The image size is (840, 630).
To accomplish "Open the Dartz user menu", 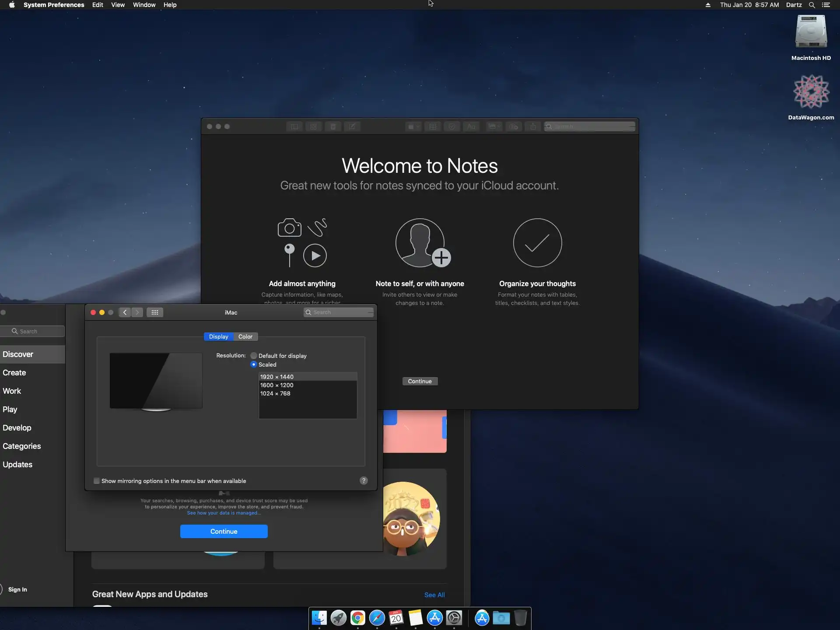I will [x=794, y=5].
